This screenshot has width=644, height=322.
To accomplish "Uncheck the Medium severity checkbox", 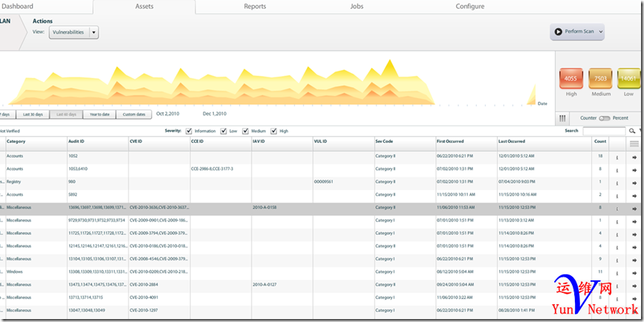I will click(246, 131).
